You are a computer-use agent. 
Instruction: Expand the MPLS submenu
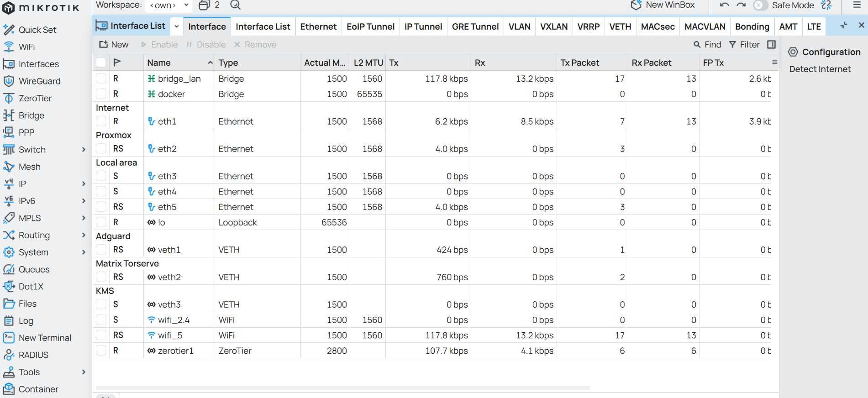coord(84,218)
